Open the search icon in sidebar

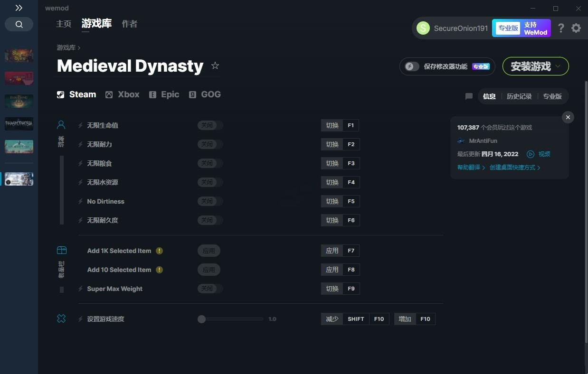pos(19,24)
